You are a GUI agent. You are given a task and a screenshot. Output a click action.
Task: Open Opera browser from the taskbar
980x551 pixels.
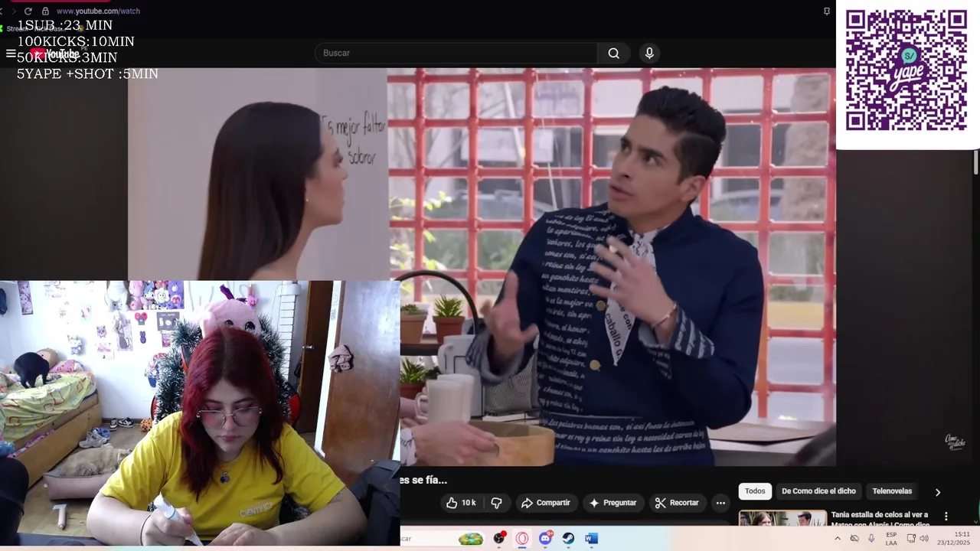pos(522,539)
